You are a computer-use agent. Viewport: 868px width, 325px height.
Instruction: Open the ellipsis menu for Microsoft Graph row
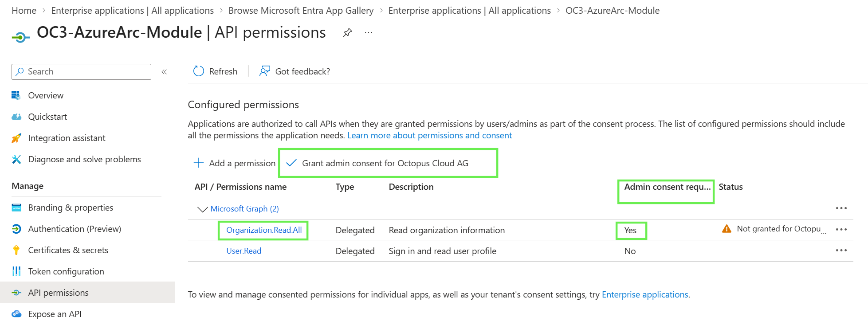[841, 208]
